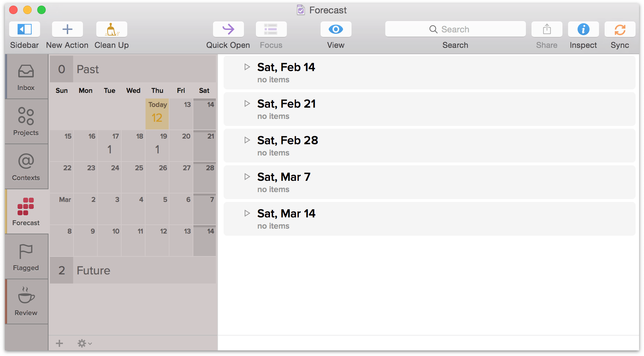Select Friday 13 February in calendar
Image resolution: width=644 pixels, height=356 pixels.
pyautogui.click(x=181, y=114)
